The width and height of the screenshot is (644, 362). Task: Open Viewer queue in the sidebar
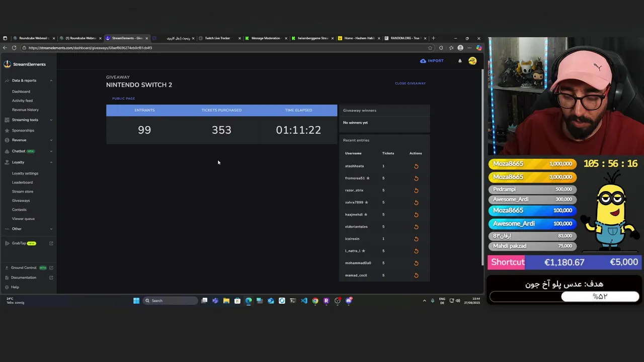coord(23,219)
